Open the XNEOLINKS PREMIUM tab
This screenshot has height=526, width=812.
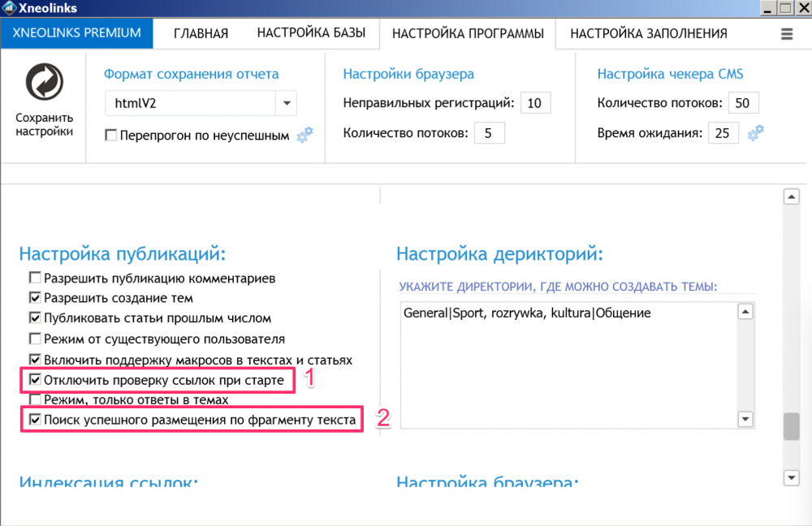(76, 33)
